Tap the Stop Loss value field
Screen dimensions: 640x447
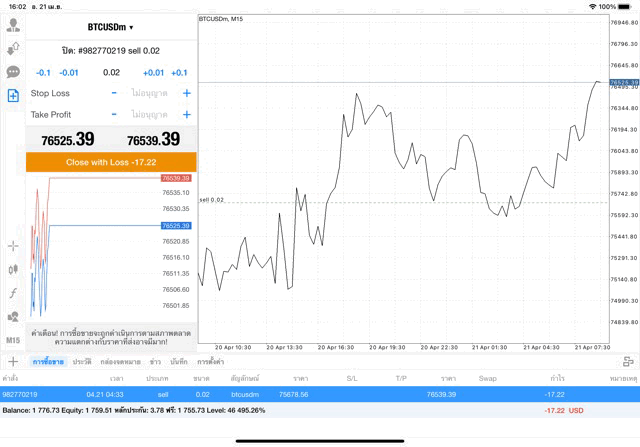click(x=150, y=93)
